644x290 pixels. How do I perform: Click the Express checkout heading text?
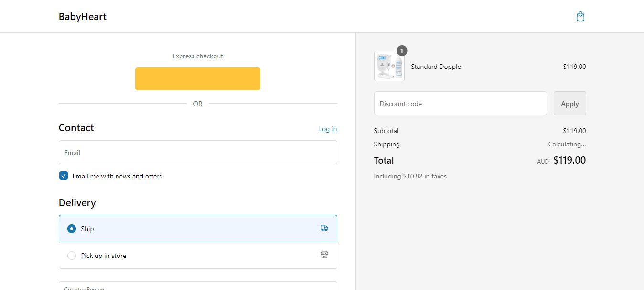tap(198, 56)
